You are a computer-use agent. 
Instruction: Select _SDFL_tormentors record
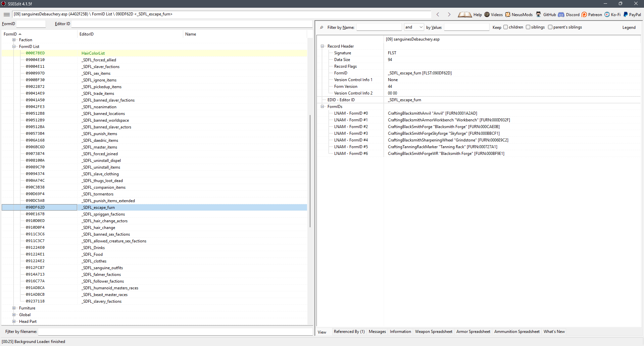click(x=154, y=194)
